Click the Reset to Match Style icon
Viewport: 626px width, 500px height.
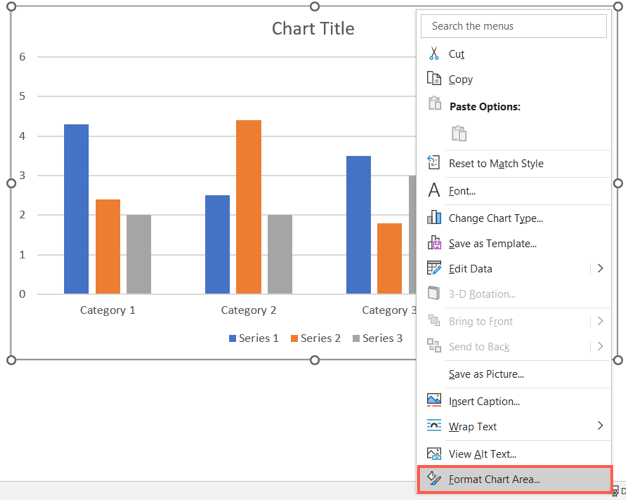coord(434,163)
